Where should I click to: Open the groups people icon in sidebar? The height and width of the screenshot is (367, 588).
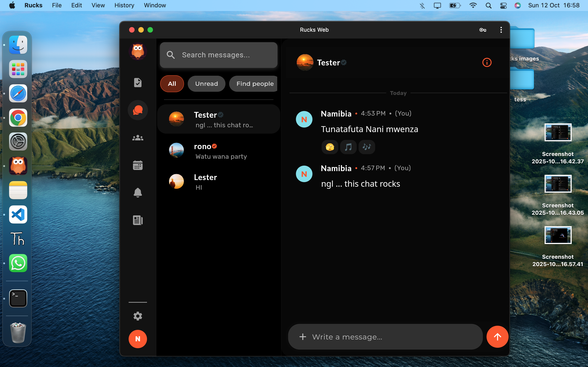pyautogui.click(x=138, y=138)
